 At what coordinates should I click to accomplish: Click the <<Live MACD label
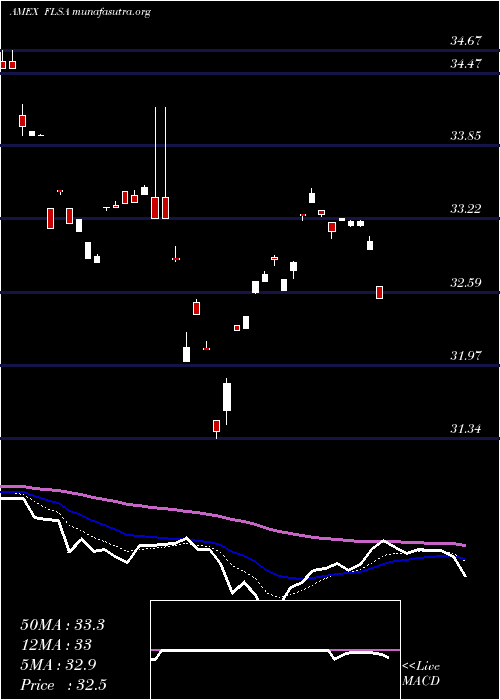pos(421,674)
